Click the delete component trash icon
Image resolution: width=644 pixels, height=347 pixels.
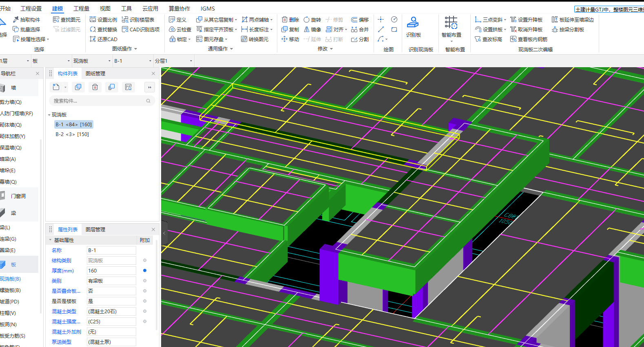point(95,87)
